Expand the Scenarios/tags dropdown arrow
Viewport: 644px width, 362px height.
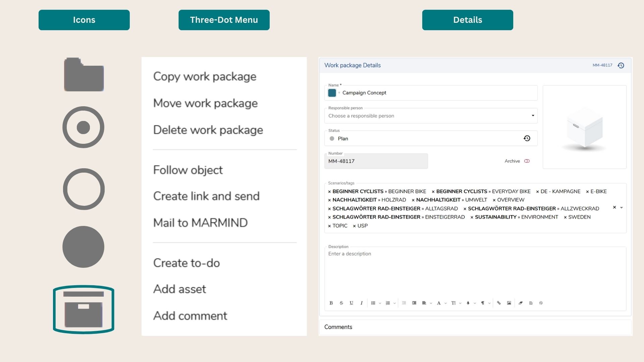[x=622, y=207]
